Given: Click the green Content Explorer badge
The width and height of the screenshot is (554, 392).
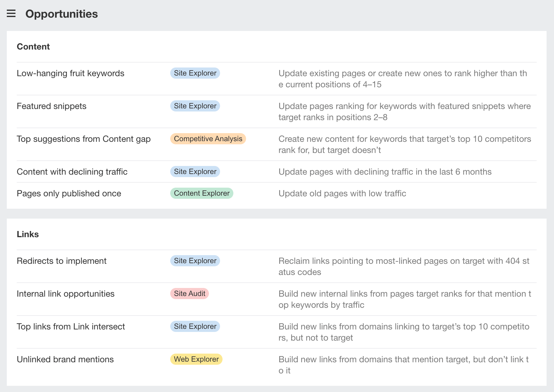Looking at the screenshot, I should 201,193.
